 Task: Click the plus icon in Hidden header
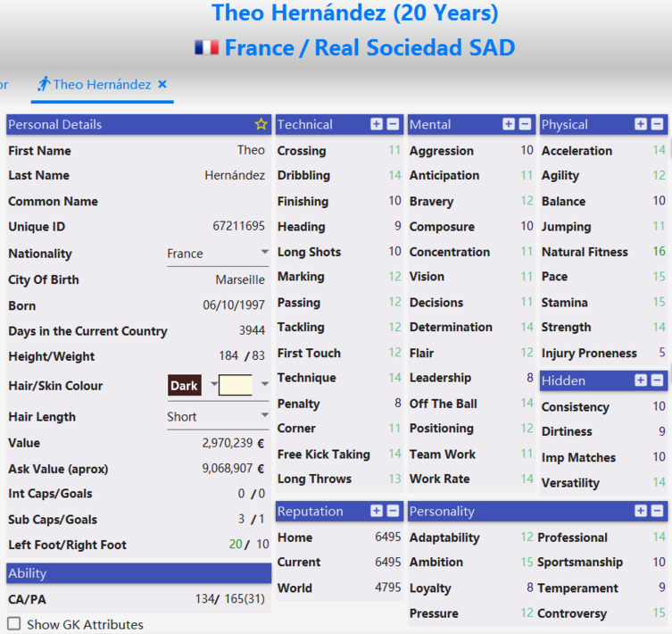641,380
